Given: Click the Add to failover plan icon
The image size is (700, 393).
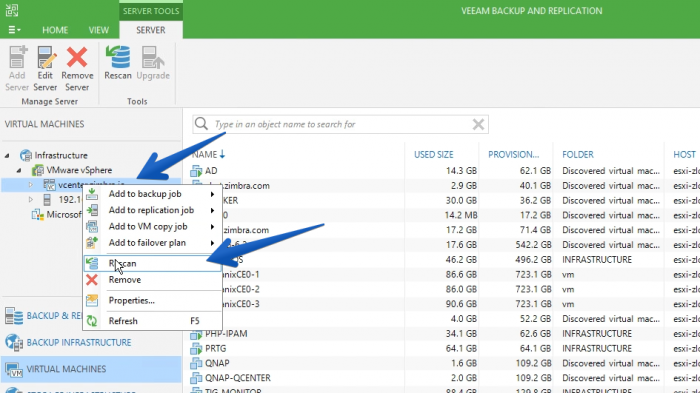Looking at the screenshot, I should (92, 242).
